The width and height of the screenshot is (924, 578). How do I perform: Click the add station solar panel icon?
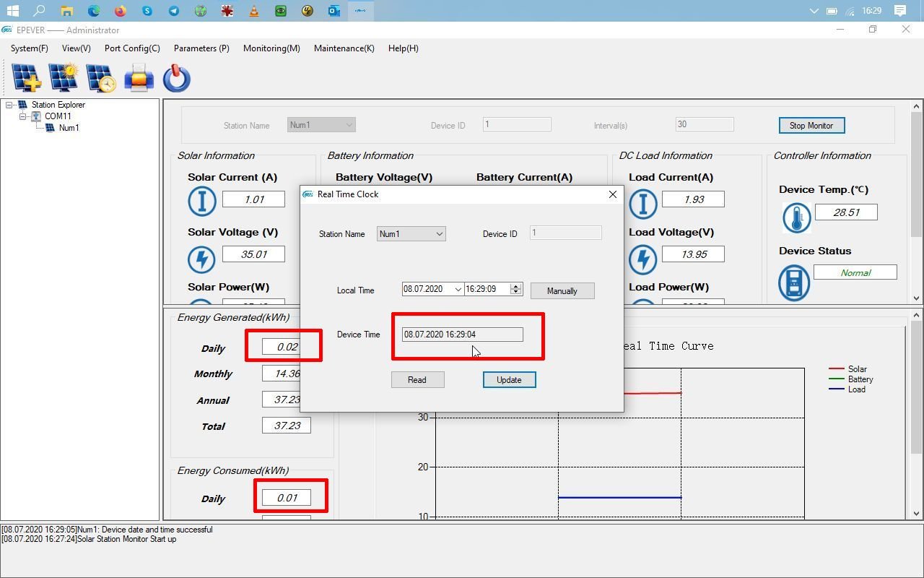[x=26, y=78]
